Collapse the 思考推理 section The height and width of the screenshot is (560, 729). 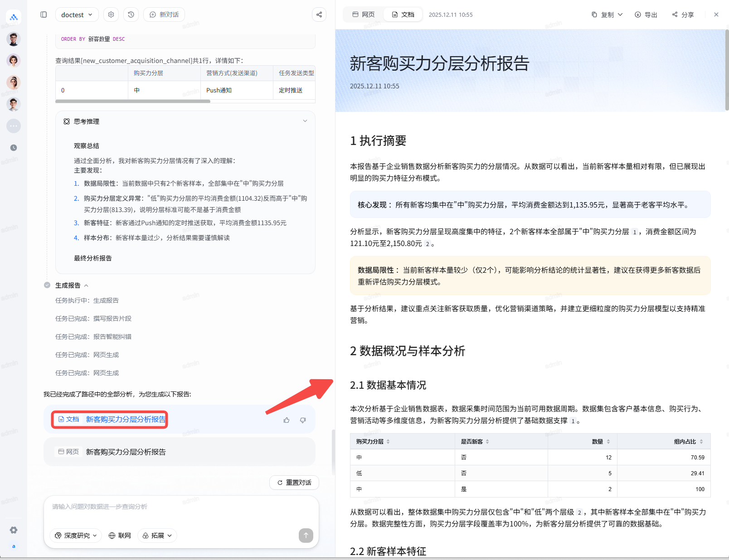305,121
